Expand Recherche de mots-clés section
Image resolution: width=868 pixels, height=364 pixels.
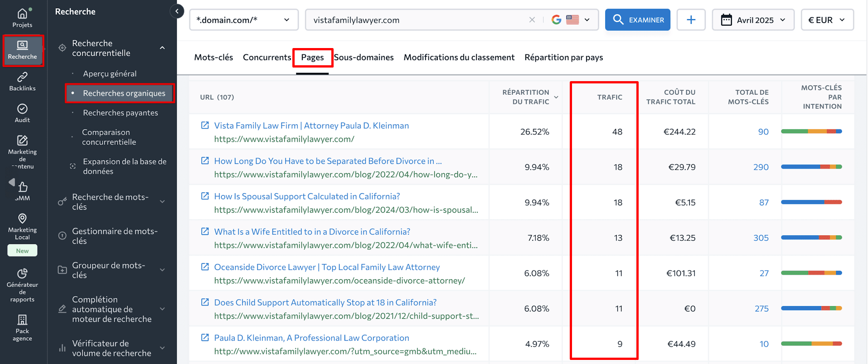162,202
